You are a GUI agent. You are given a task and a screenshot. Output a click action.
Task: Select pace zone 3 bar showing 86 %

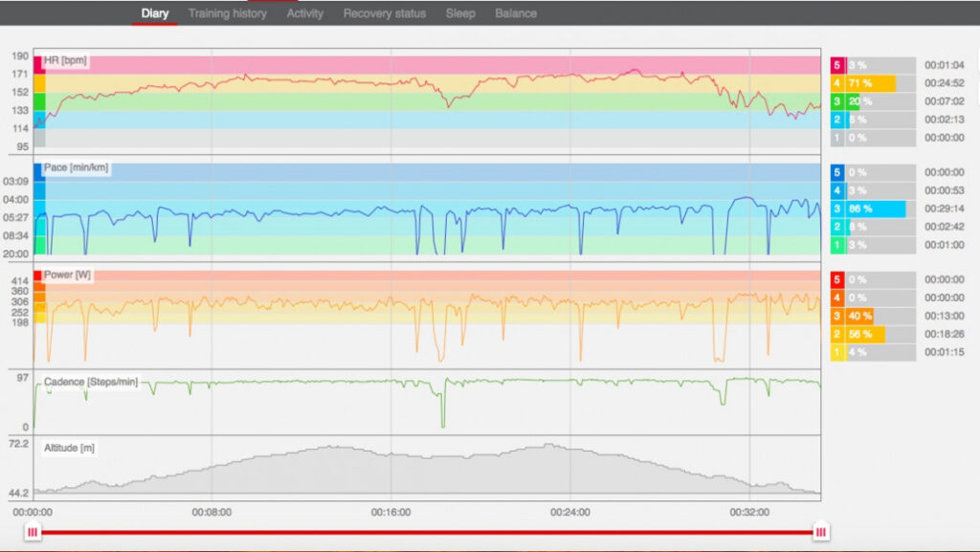tap(875, 209)
